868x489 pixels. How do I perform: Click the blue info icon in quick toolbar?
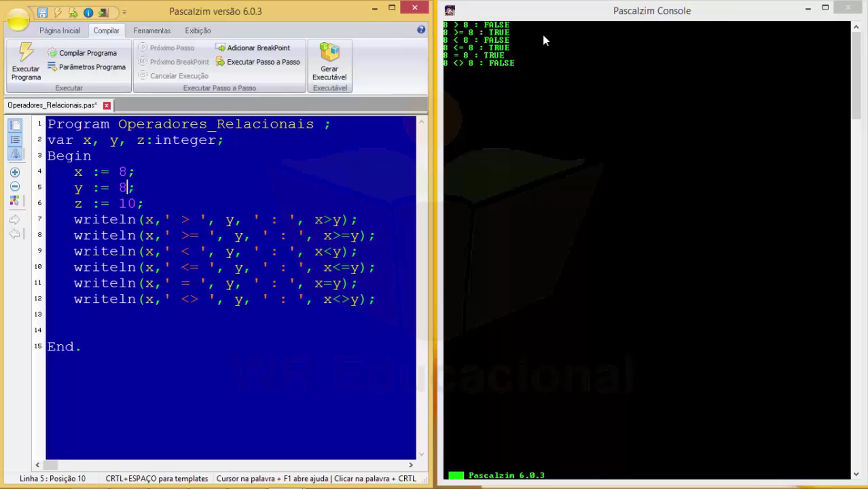(x=88, y=13)
